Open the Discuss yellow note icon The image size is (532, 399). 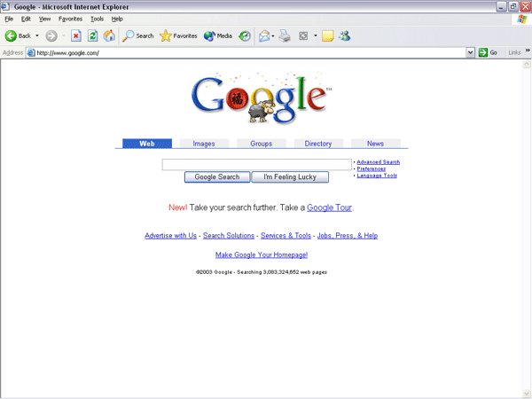(327, 35)
